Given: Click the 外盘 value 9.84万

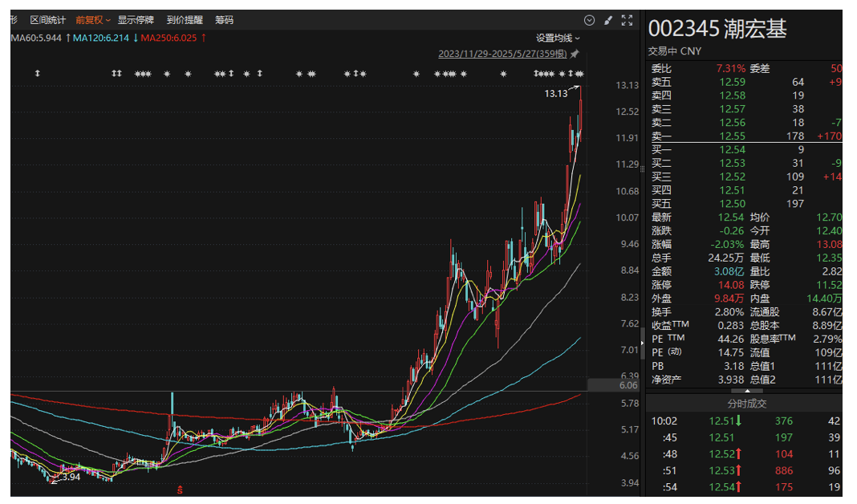Looking at the screenshot, I should [729, 299].
